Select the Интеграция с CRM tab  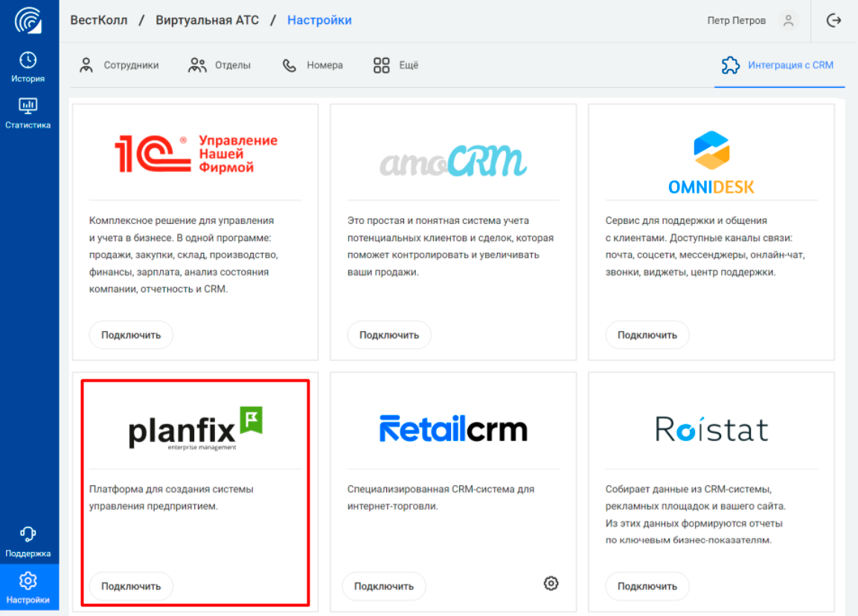778,65
